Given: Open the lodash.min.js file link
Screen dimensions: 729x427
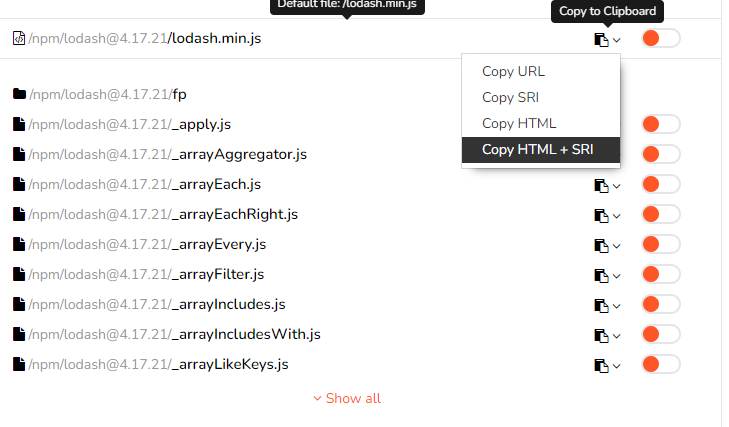Looking at the screenshot, I should pos(145,38).
